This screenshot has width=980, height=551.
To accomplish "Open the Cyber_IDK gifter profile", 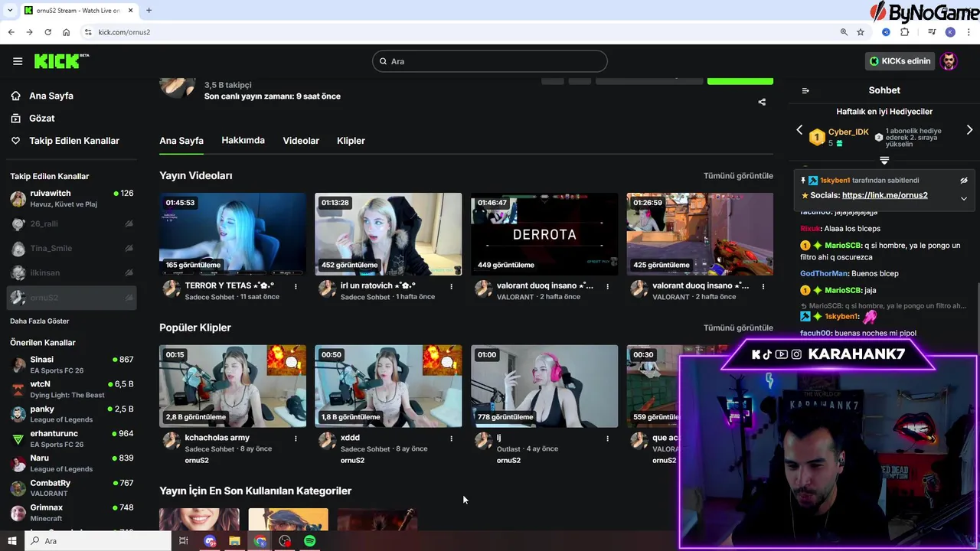I will tap(848, 132).
